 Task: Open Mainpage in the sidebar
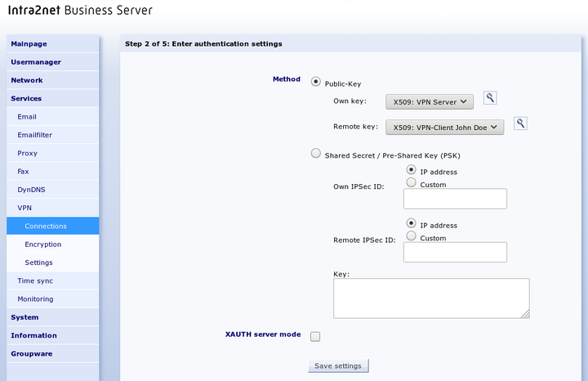tap(53, 44)
